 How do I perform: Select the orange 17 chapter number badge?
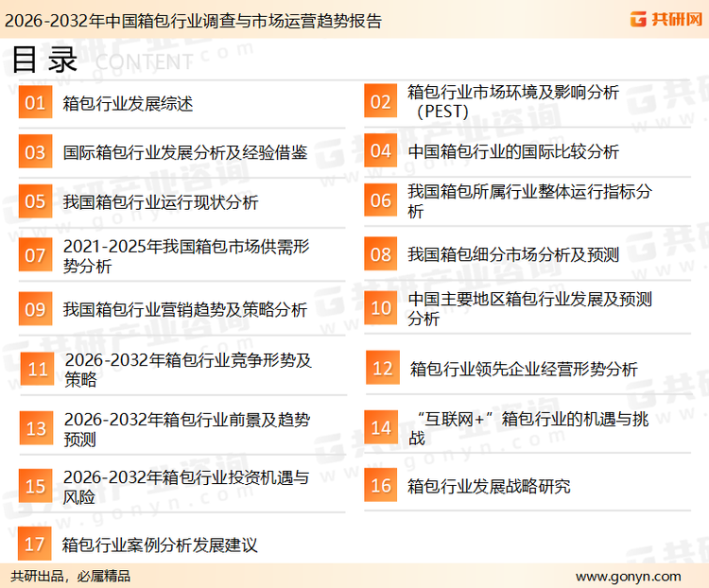coord(34,544)
